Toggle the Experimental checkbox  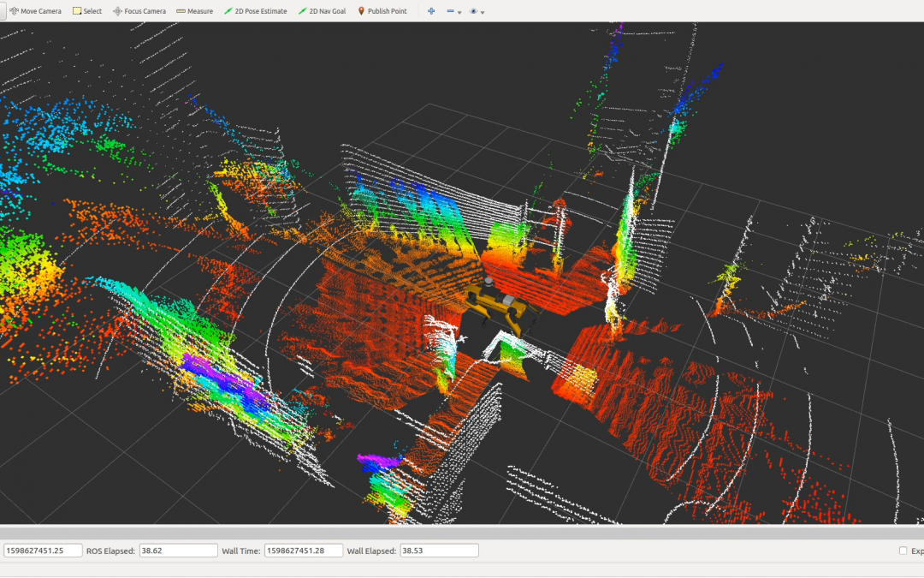(x=903, y=551)
